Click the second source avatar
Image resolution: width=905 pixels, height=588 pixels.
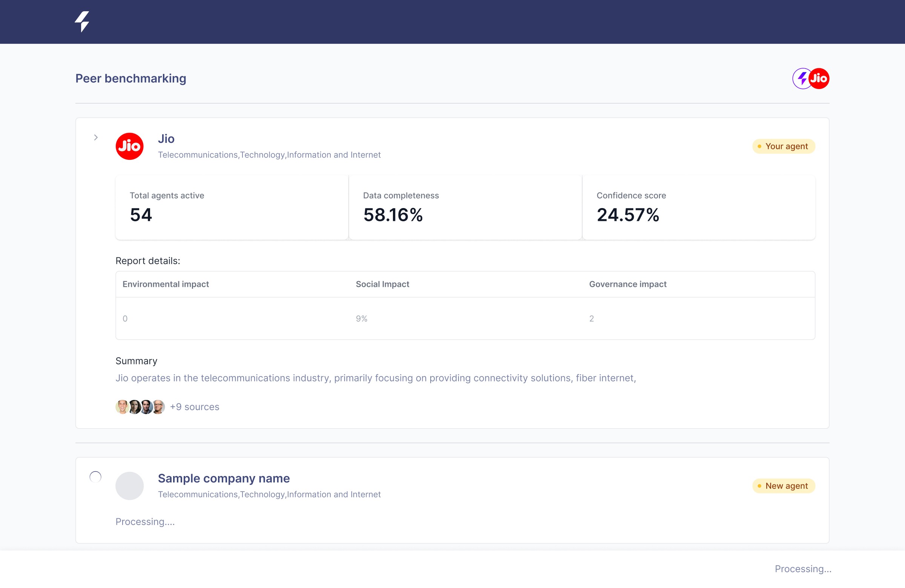click(x=134, y=407)
